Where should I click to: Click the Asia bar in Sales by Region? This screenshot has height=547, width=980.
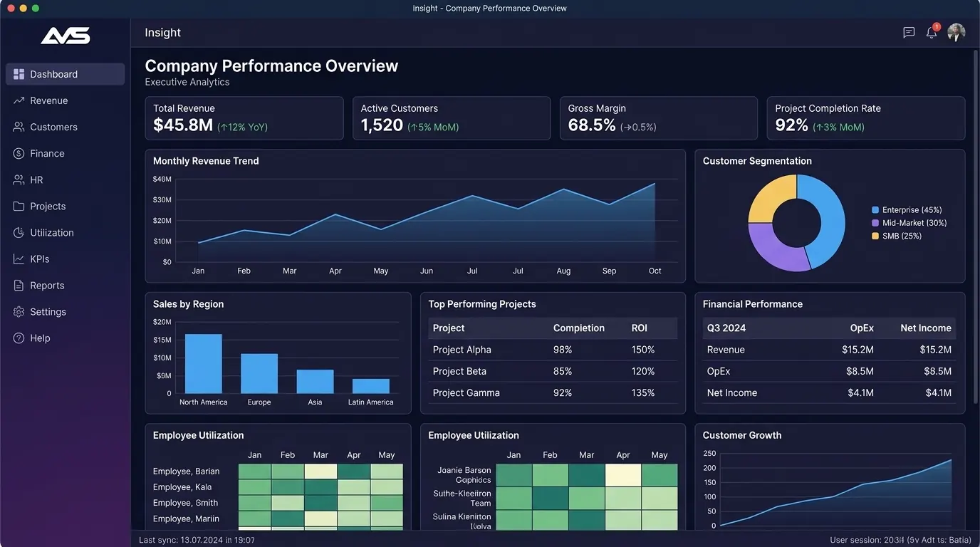click(315, 381)
